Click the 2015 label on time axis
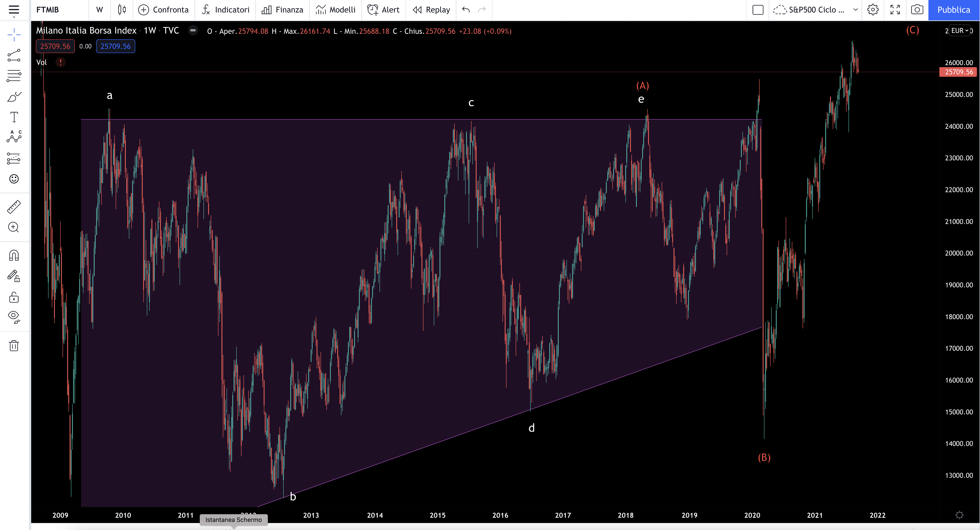The image size is (980, 530). 438,515
